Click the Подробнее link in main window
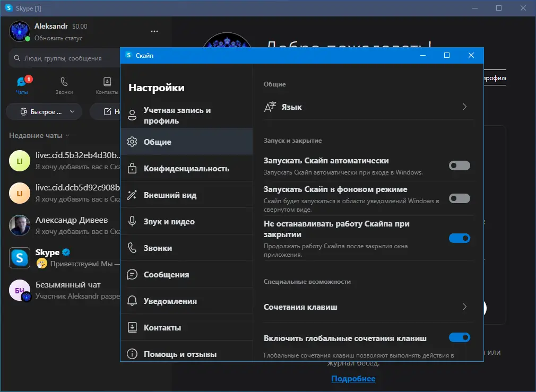The height and width of the screenshot is (392, 536). [353, 379]
